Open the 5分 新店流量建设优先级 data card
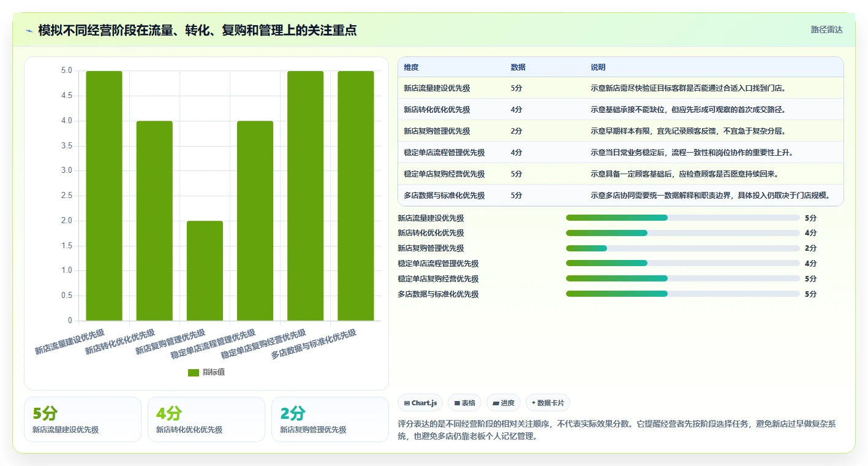 click(83, 419)
